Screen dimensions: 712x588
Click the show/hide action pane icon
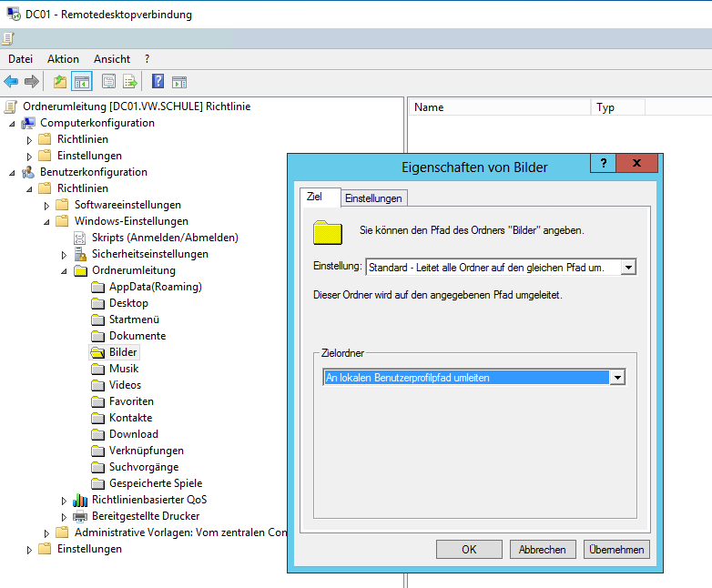click(179, 82)
